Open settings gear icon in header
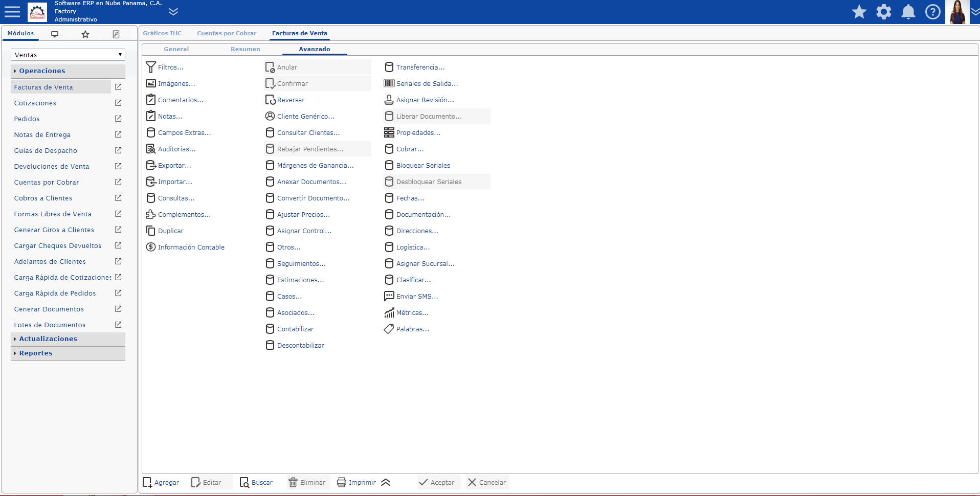 [883, 12]
